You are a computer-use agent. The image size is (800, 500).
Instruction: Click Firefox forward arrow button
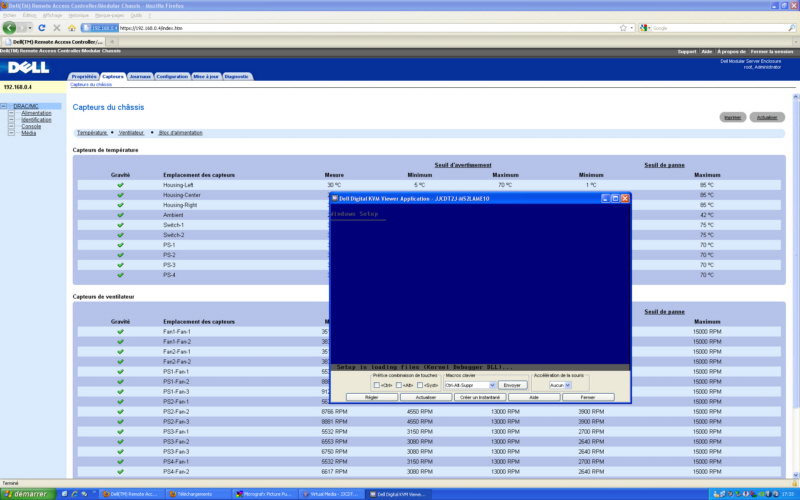click(21, 28)
